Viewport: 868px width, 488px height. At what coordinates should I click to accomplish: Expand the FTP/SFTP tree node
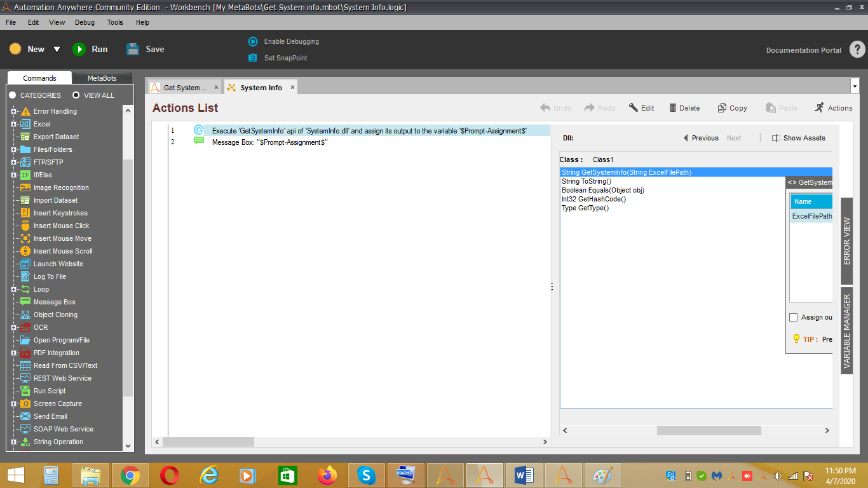(13, 162)
